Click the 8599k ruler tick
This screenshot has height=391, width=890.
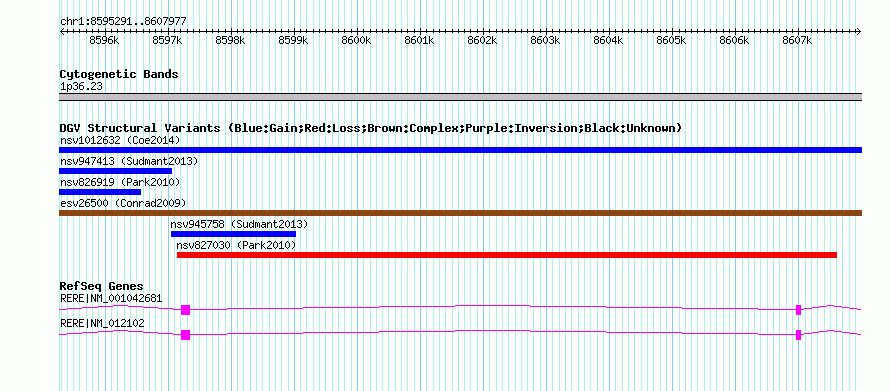click(x=293, y=40)
